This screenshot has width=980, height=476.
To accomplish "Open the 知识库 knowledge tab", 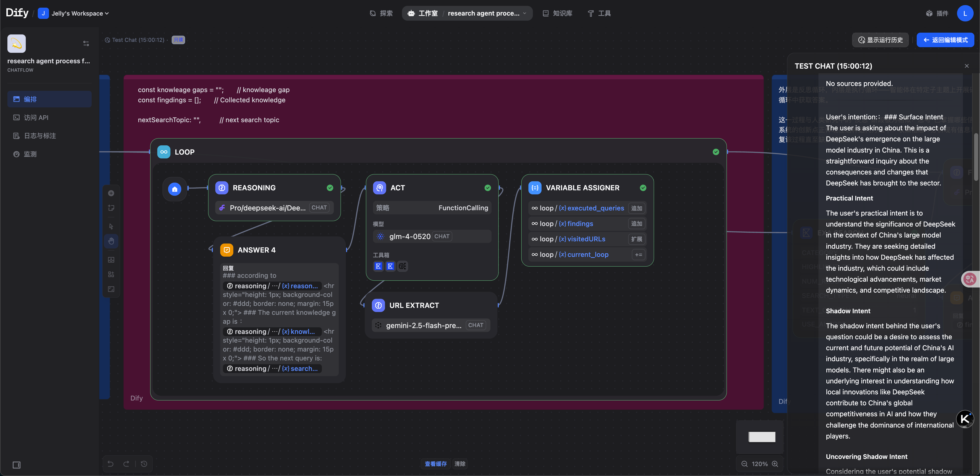I will click(557, 13).
